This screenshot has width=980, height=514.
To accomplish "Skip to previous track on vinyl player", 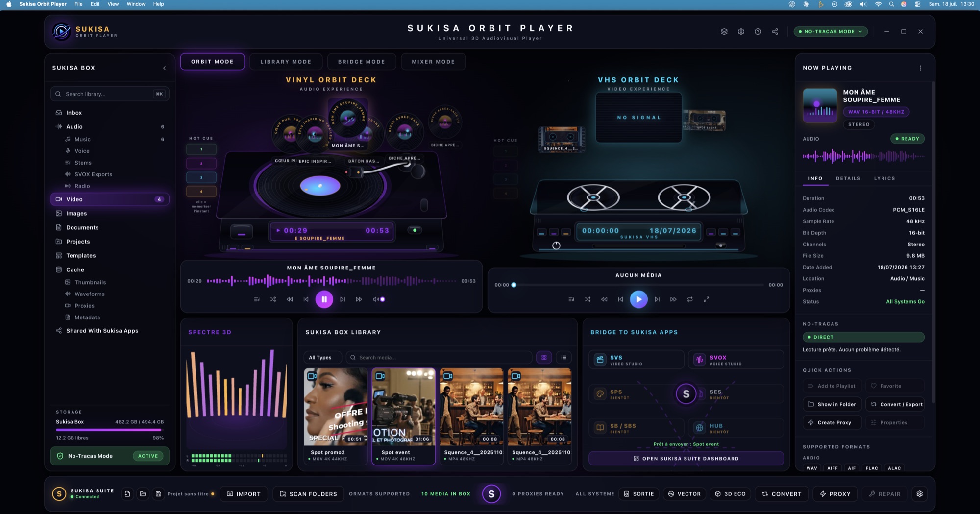I will [306, 299].
